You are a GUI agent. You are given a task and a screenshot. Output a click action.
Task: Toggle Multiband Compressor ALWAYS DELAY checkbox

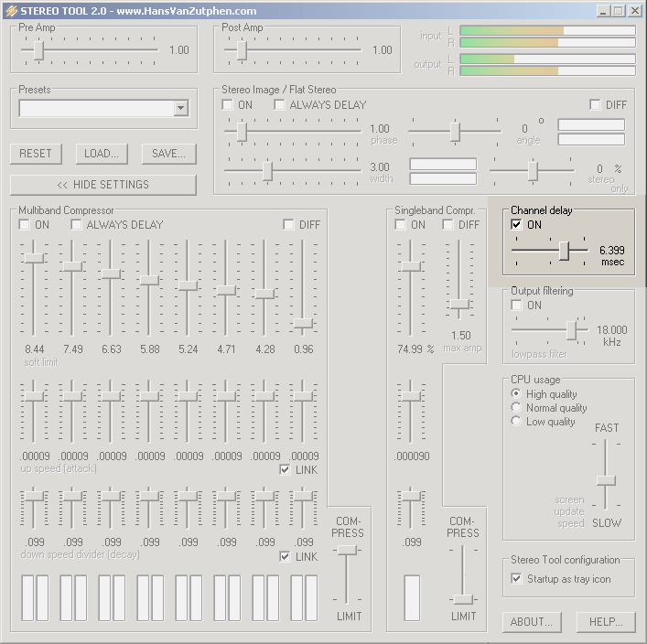(x=76, y=225)
